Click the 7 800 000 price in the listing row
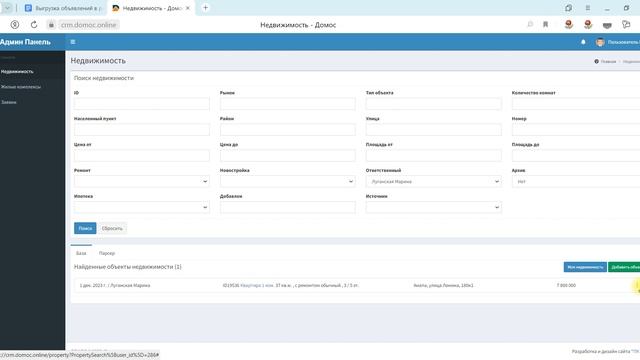Screen dimensions: 640x360 (566, 285)
